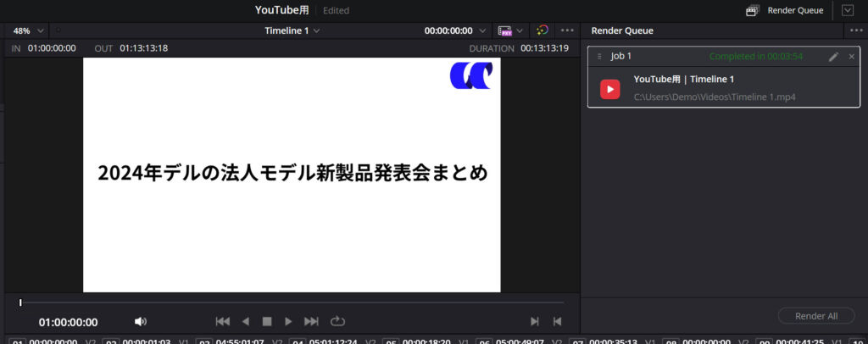The width and height of the screenshot is (868, 344).
Task: Click the red YouTube preset icon
Action: tap(609, 88)
